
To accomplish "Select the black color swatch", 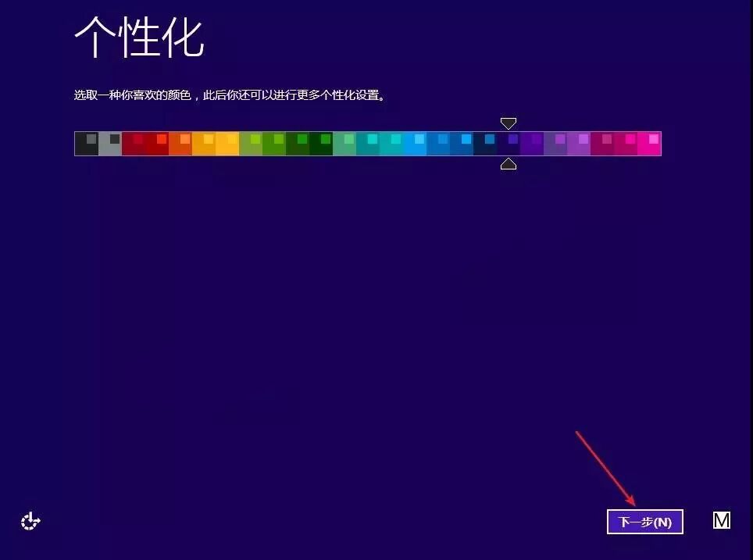I will click(86, 143).
